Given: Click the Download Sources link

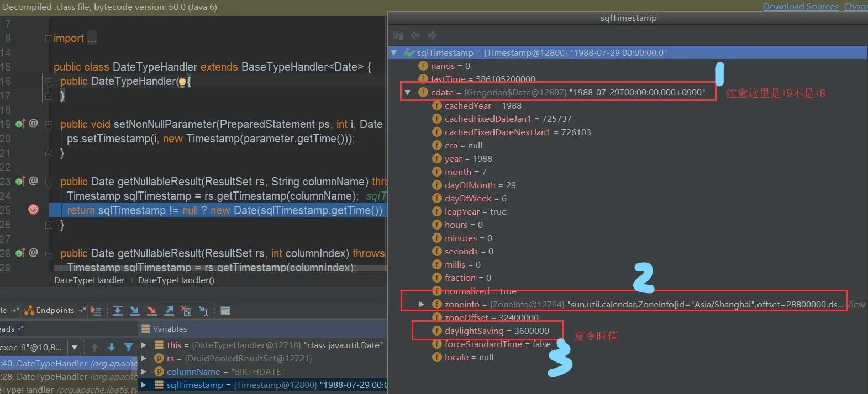Looking at the screenshot, I should pyautogui.click(x=801, y=7).
